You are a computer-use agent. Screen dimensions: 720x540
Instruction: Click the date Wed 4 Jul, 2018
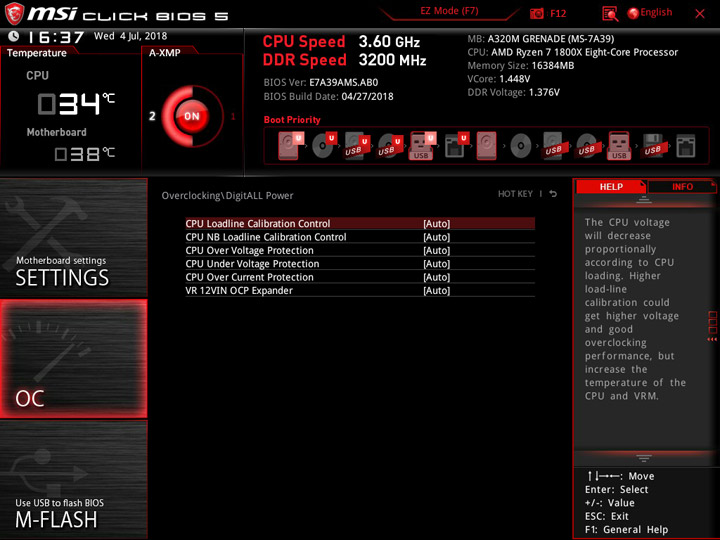click(130, 36)
